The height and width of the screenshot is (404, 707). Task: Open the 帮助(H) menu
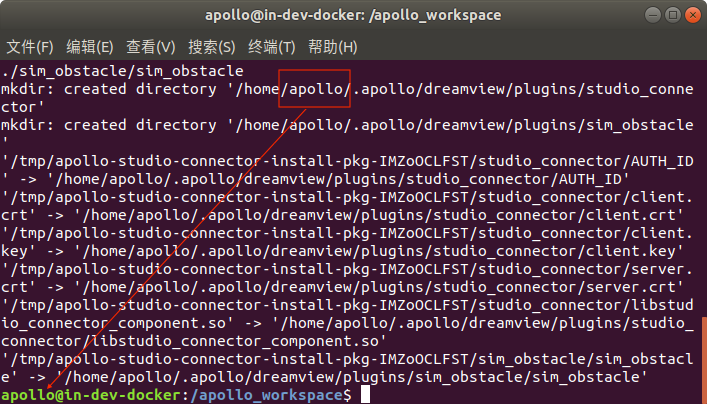(x=333, y=47)
